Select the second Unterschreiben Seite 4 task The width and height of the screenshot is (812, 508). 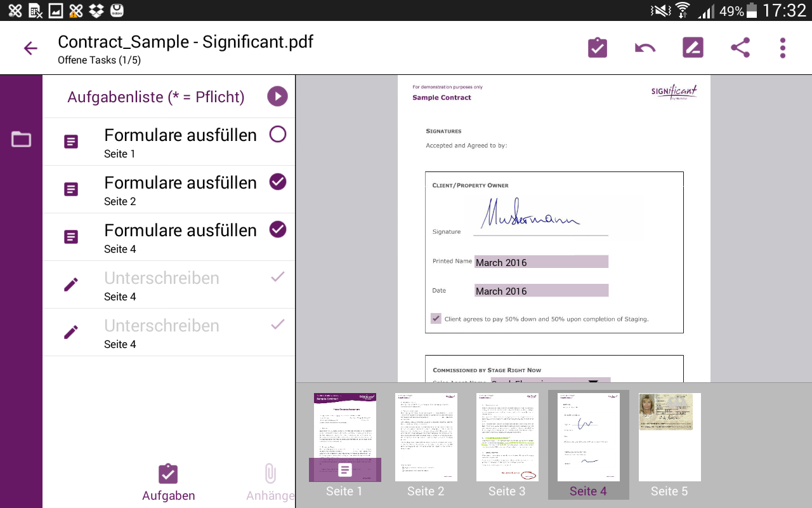point(169,332)
